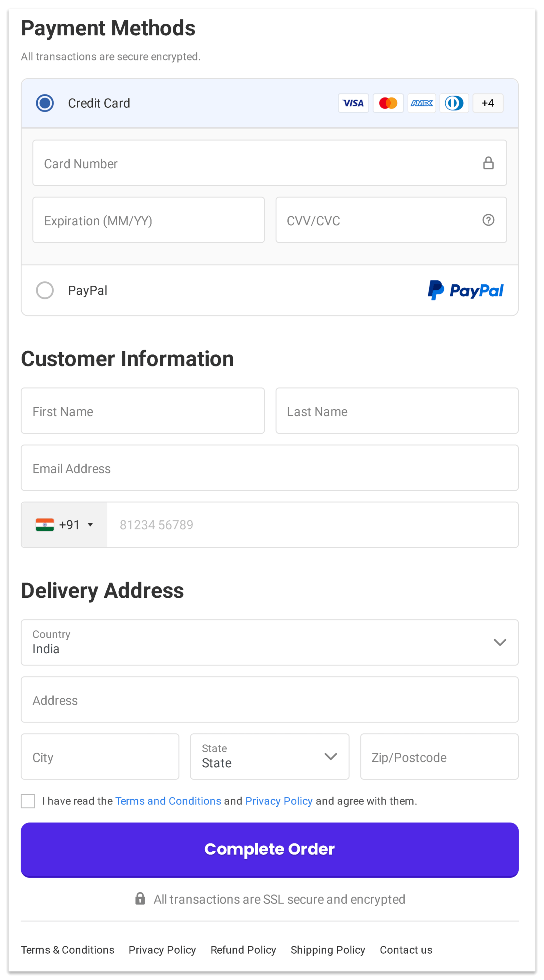Open the country code selector showing +91
This screenshot has width=544, height=980.
click(64, 525)
